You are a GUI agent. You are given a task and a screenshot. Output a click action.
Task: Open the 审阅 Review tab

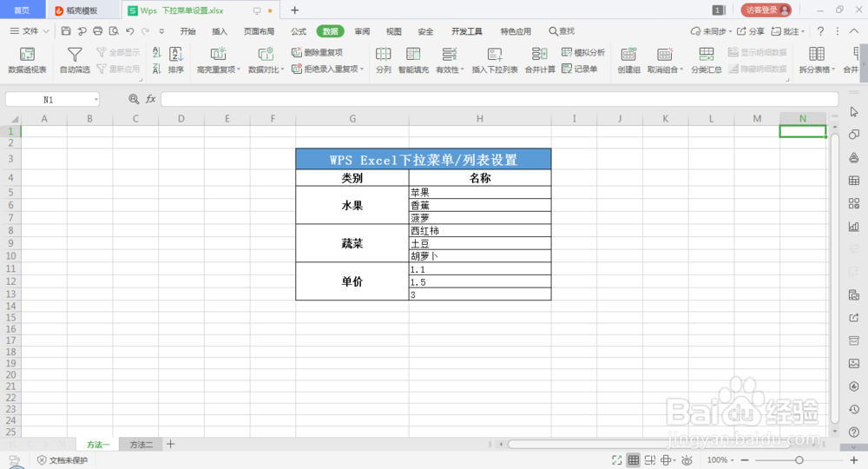pos(362,31)
